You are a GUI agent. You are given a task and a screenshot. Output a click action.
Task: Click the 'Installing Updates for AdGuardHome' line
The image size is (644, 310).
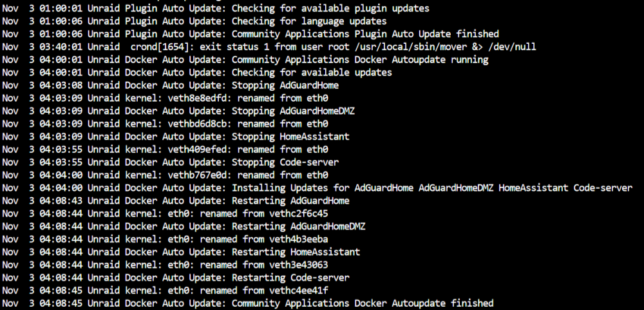click(317, 188)
